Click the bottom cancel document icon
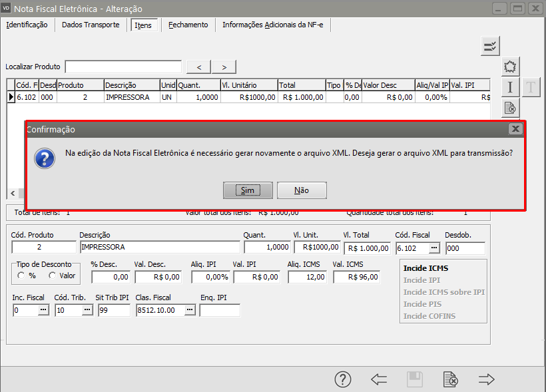The image size is (546, 392). tap(451, 379)
